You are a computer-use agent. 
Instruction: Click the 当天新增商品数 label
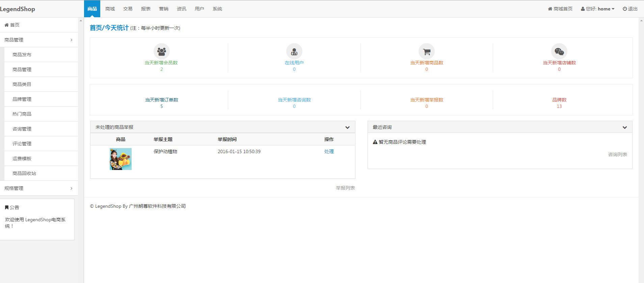pos(427,63)
